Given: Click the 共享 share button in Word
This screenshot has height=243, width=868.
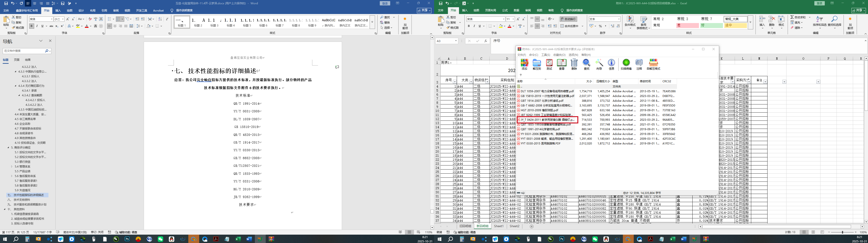Looking at the screenshot, I should tap(424, 10).
